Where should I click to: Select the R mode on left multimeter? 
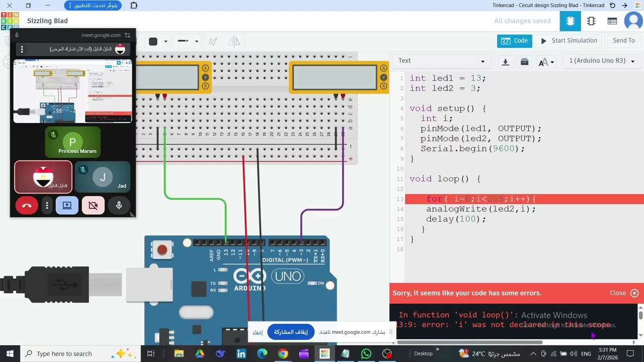[x=205, y=86]
